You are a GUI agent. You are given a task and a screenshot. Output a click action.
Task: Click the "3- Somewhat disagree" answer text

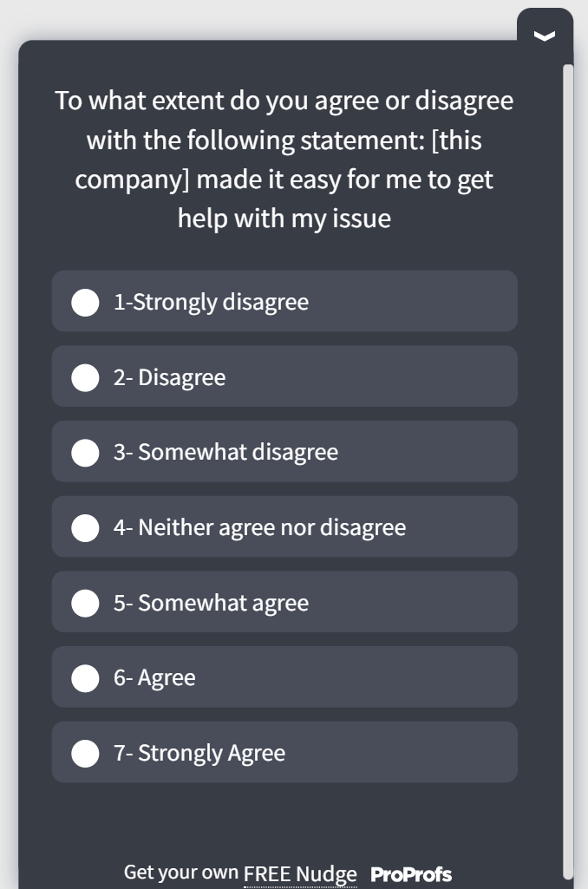(x=225, y=453)
